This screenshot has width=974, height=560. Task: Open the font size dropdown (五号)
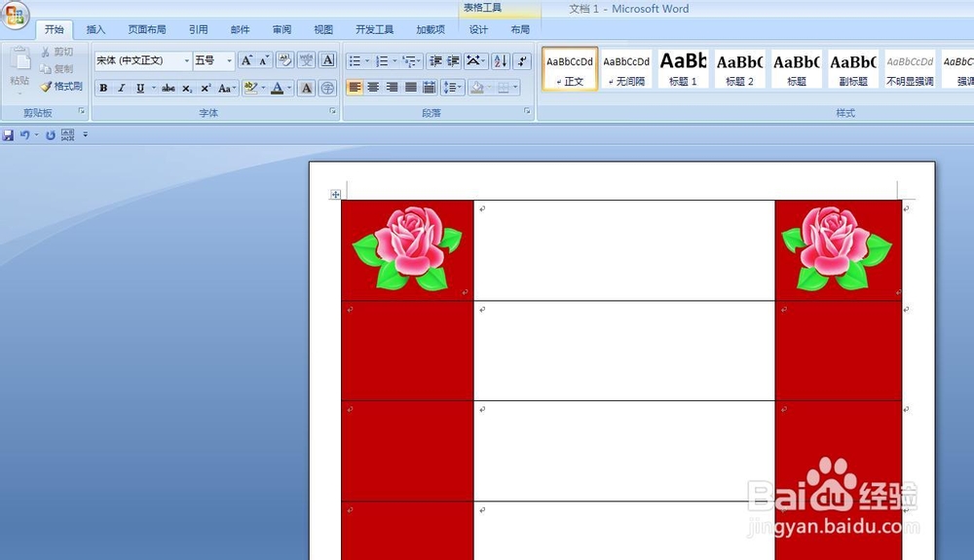[229, 60]
